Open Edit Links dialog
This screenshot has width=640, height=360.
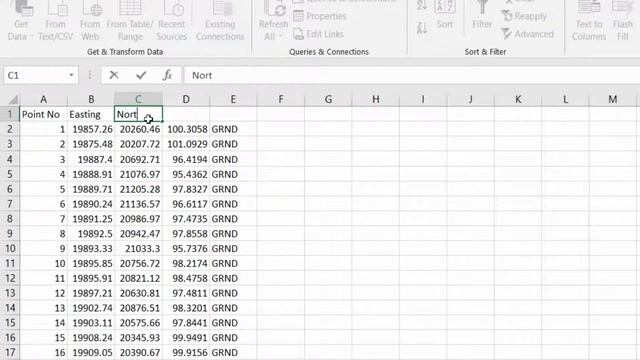318,34
